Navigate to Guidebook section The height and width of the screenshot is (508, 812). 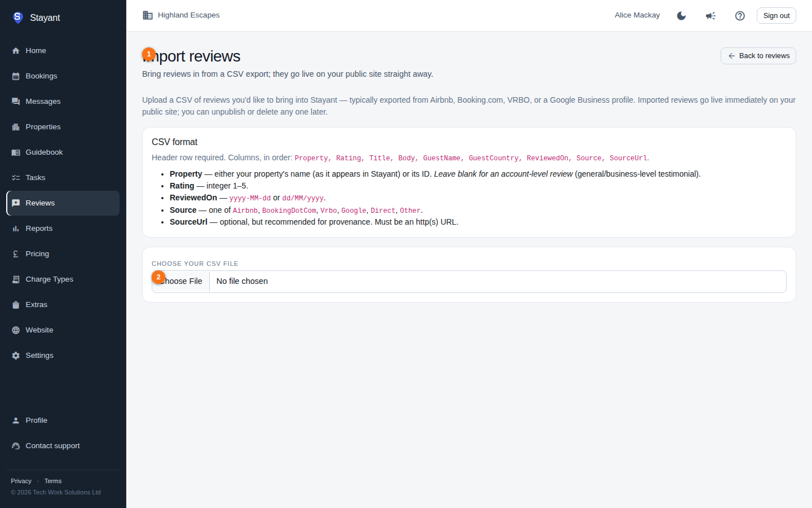point(63,152)
